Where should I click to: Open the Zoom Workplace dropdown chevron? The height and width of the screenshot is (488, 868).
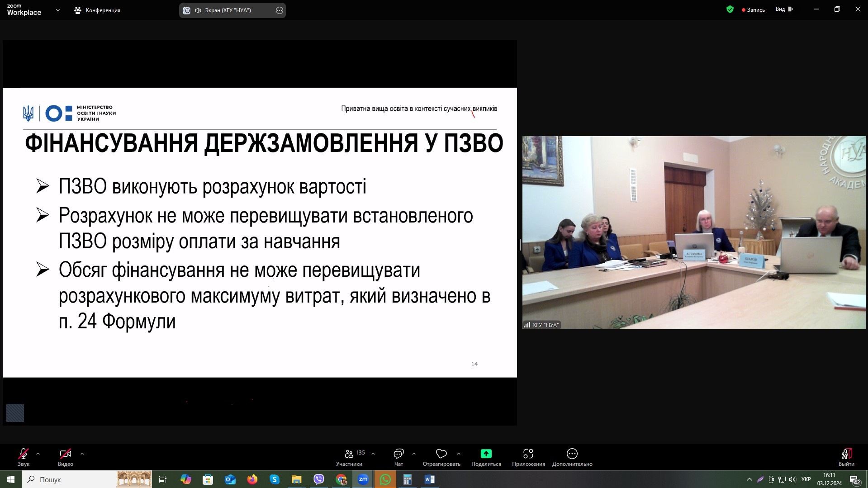[58, 10]
